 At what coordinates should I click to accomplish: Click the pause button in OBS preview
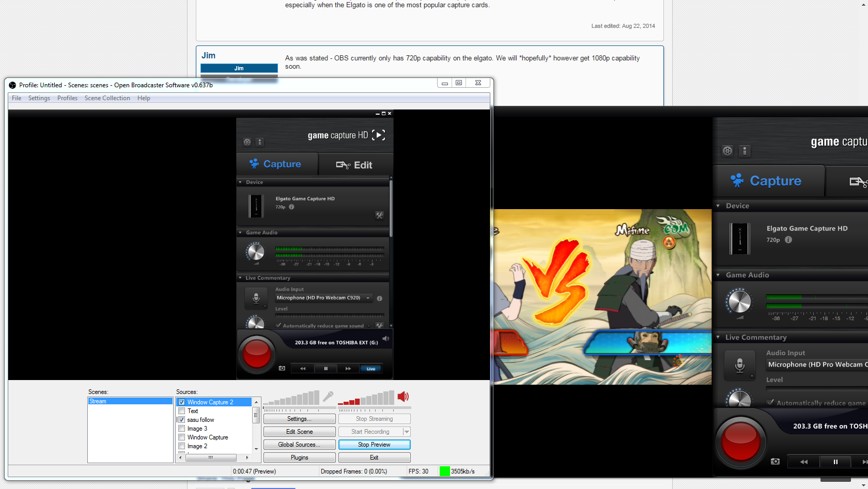pyautogui.click(x=326, y=369)
